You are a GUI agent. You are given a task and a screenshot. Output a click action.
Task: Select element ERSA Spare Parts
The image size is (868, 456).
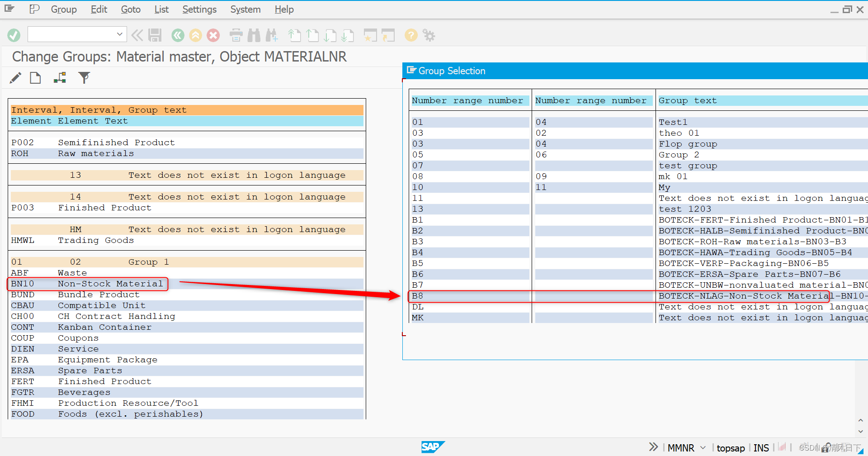coord(187,370)
